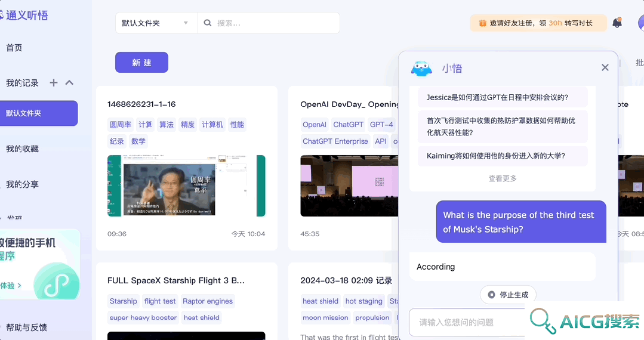This screenshot has height=340, width=644.
Task: Click the 体验 link in mobile promo
Action: click(11, 285)
